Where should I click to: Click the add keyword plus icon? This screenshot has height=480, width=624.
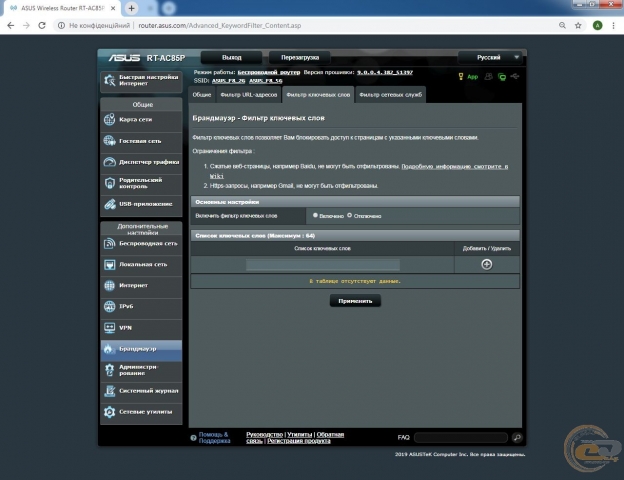point(486,264)
